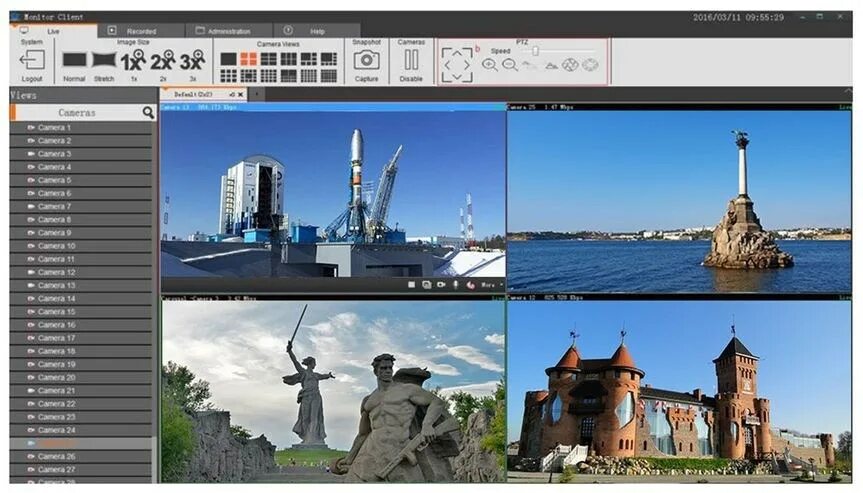863x493 pixels.
Task: Search cameras using the magnifier icon
Action: (148, 112)
